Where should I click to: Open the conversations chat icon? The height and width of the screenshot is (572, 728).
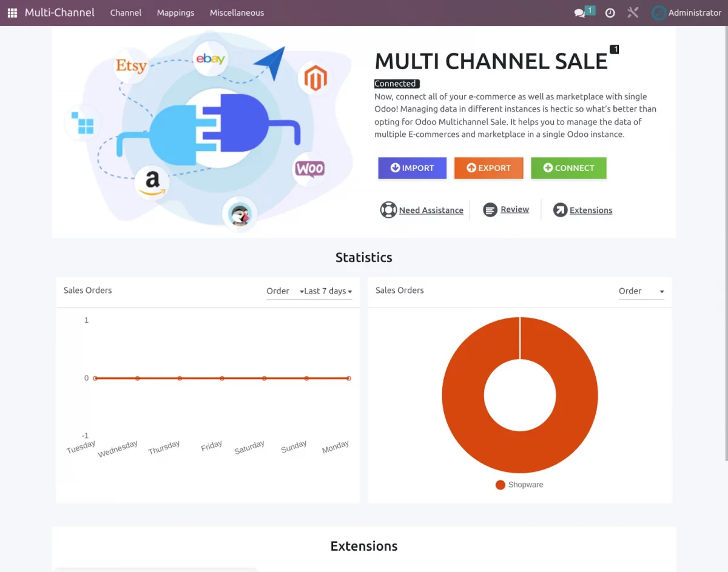pos(580,13)
